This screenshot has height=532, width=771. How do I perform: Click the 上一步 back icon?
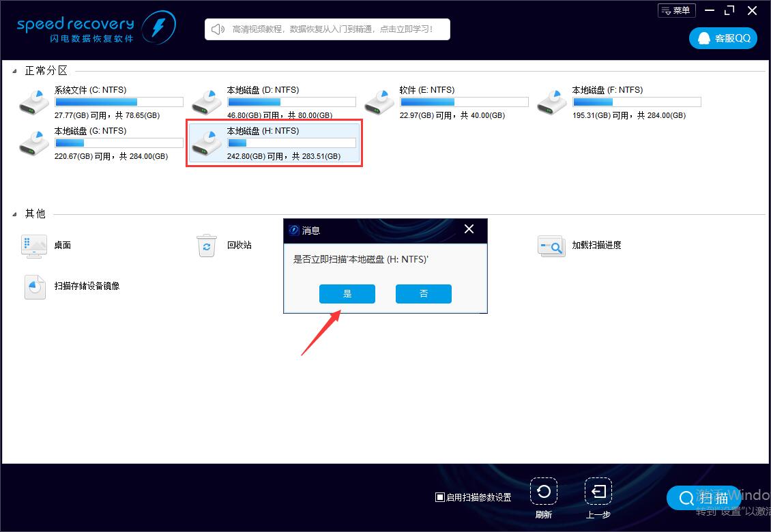tap(598, 491)
